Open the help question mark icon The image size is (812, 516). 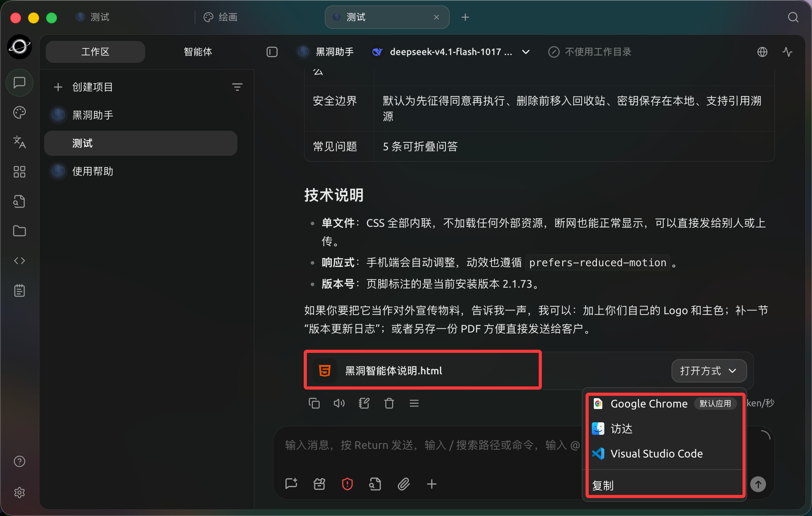coord(20,461)
